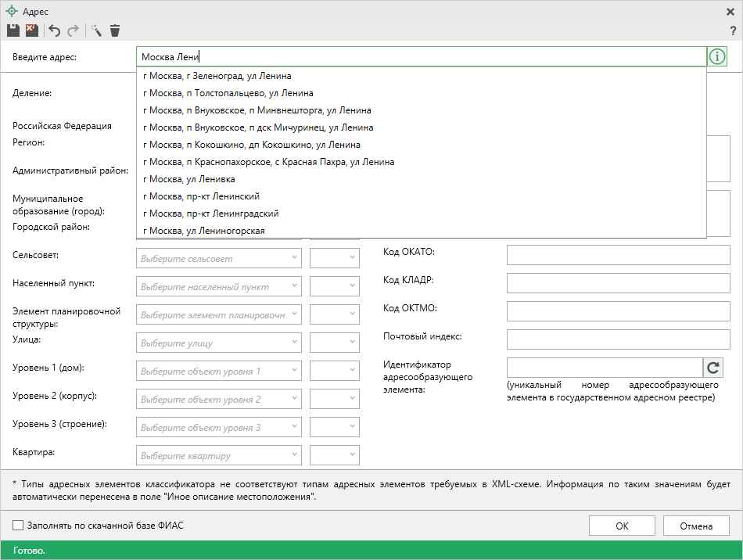Click the green info icon beside address field
The image size is (743, 560).
717,57
